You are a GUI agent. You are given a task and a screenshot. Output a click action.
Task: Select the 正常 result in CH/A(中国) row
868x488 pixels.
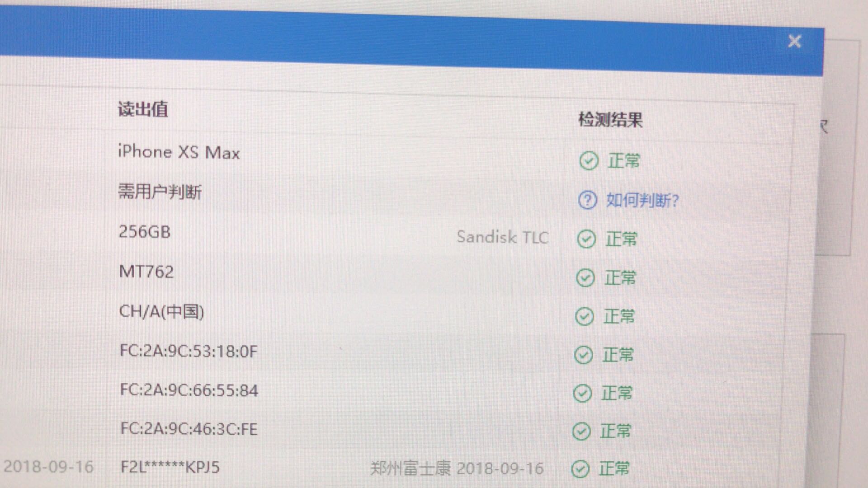click(x=619, y=316)
